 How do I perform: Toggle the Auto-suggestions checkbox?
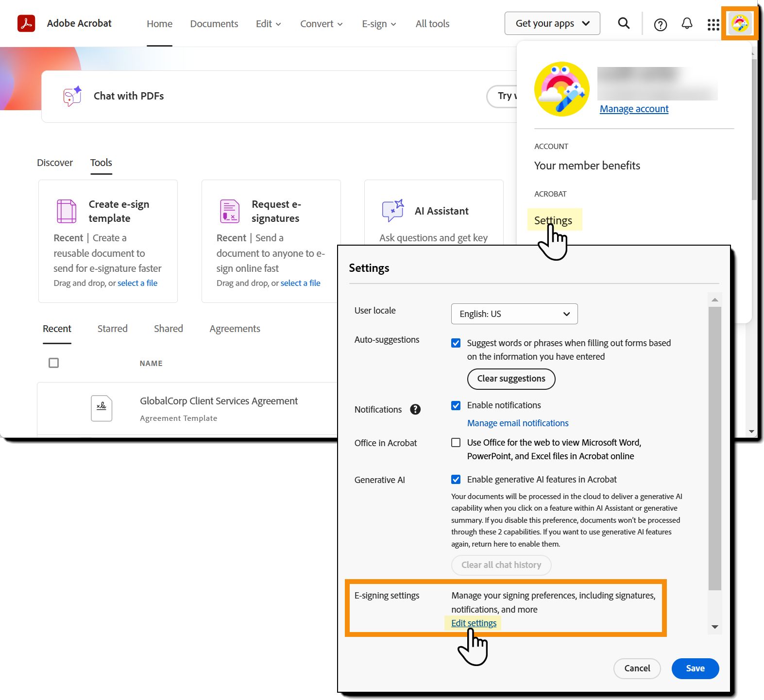click(x=456, y=343)
